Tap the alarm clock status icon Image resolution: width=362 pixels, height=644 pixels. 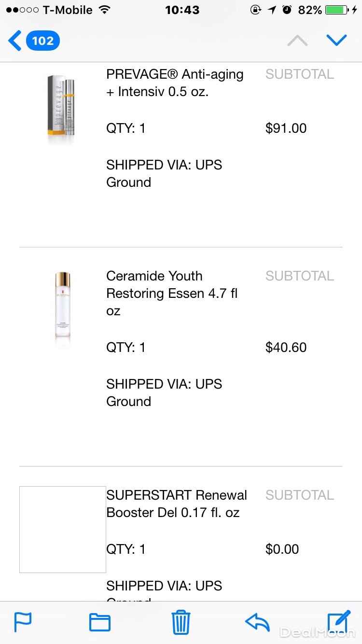click(x=287, y=10)
